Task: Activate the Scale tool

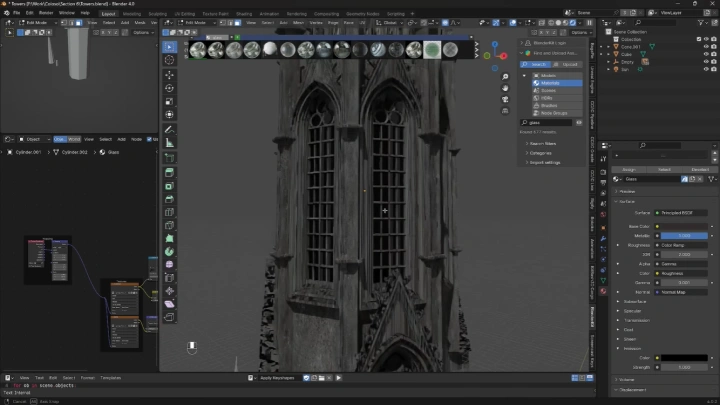Action: [169, 101]
